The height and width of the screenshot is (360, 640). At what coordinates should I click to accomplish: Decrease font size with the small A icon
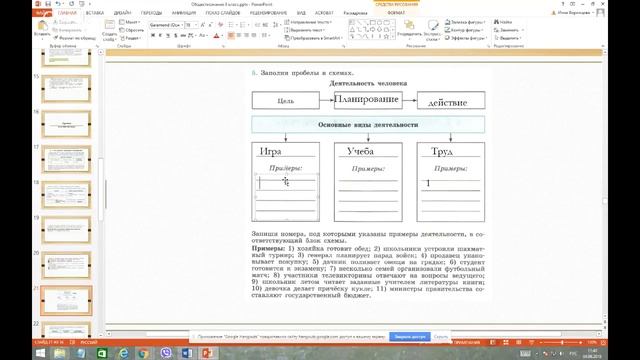tap(211, 25)
